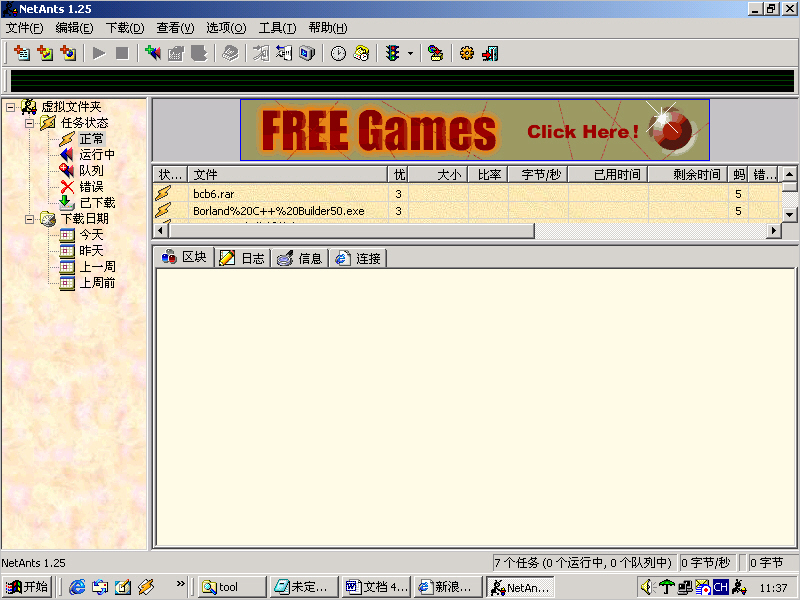
Task: Select the bcb6.rar download row
Action: click(x=466, y=194)
